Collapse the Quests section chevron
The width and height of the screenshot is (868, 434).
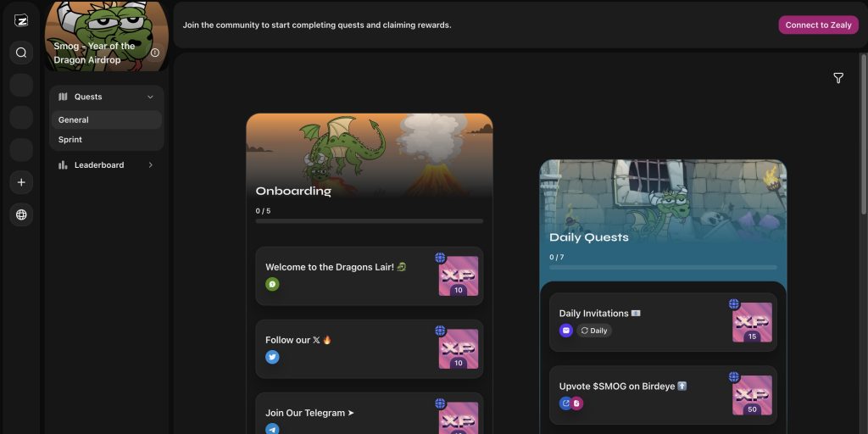(151, 97)
